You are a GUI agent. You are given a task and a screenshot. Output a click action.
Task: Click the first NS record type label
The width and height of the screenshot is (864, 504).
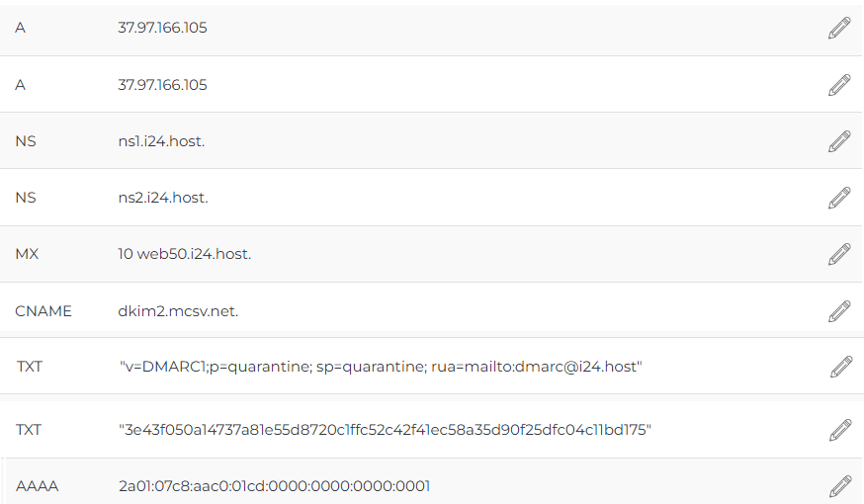point(26,141)
